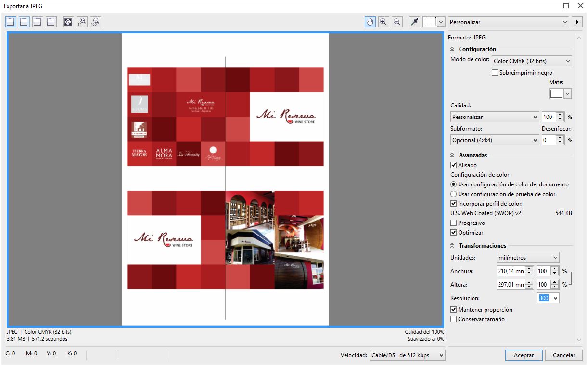Viewport: 588px width, 367px height.
Task: Click the preset options arrow button
Action: 576,22
